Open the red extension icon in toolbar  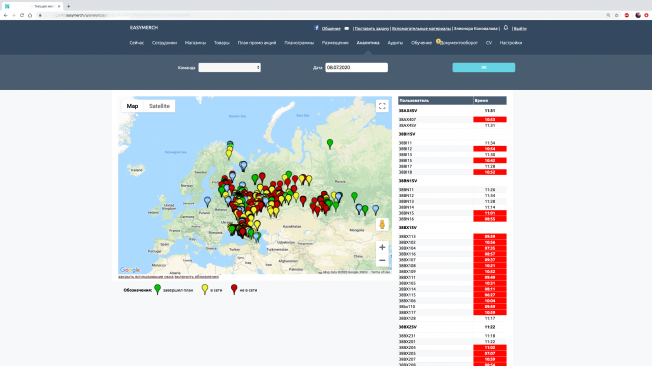[x=627, y=15]
